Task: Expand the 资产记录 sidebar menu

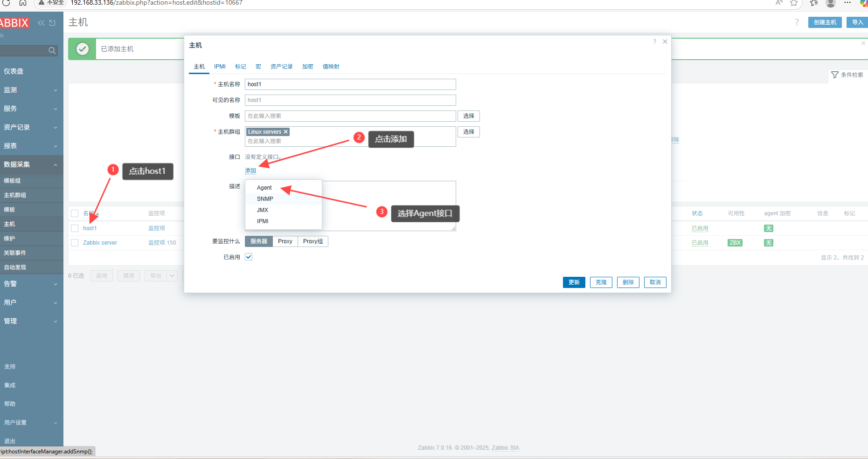Action: [31, 127]
